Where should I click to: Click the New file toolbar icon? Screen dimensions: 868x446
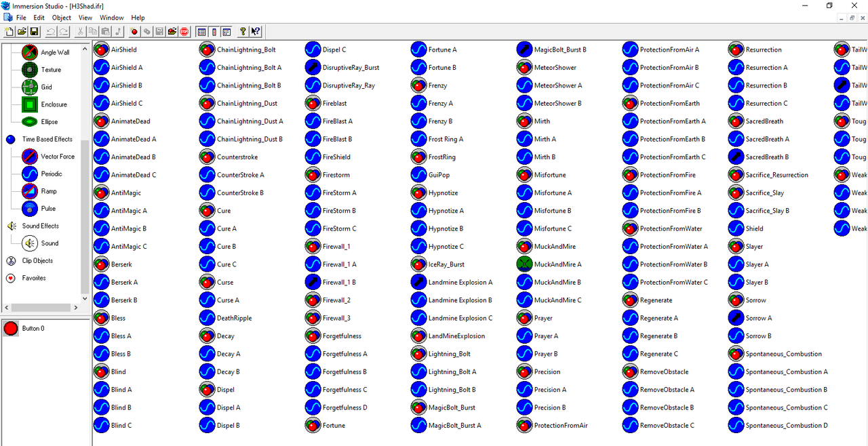tap(9, 31)
